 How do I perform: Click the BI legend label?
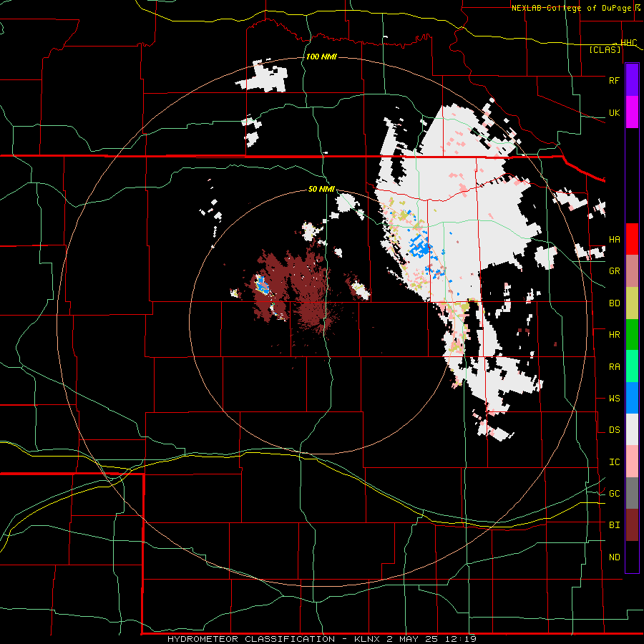click(614, 525)
